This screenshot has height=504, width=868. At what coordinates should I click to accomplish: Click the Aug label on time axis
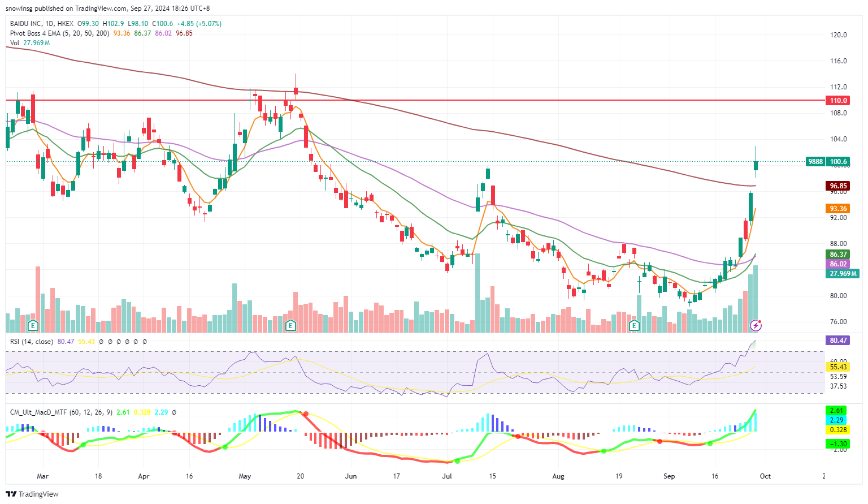pyautogui.click(x=558, y=476)
